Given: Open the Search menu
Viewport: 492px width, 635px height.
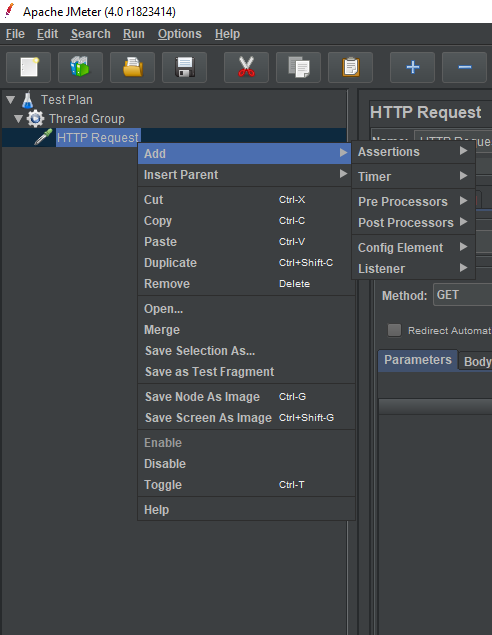Looking at the screenshot, I should coord(91,34).
